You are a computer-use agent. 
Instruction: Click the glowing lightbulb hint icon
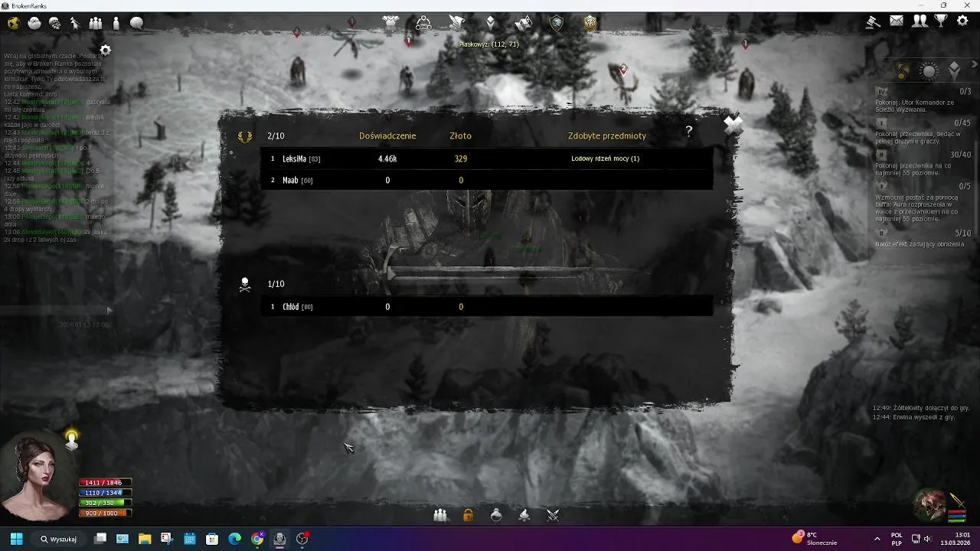click(72, 439)
